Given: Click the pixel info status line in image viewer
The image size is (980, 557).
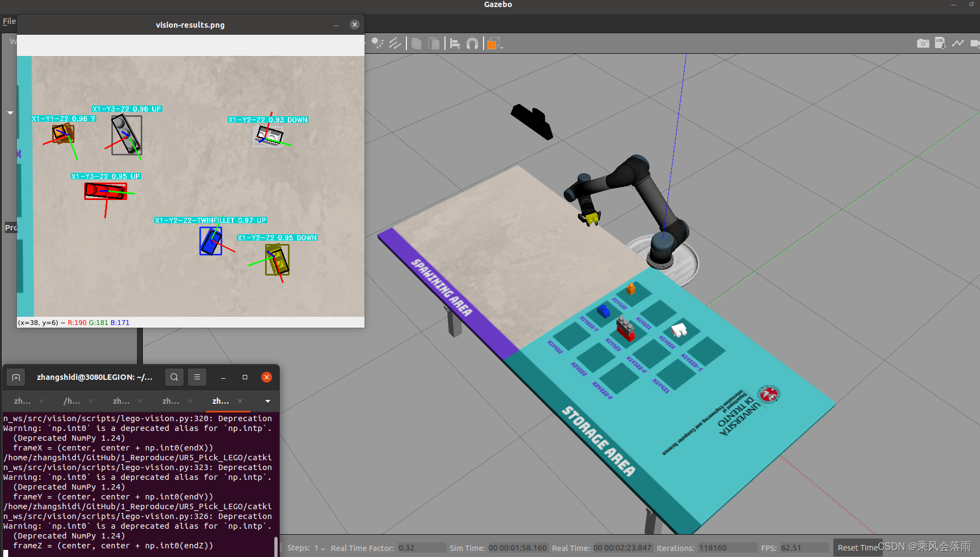Looking at the screenshot, I should coord(74,322).
